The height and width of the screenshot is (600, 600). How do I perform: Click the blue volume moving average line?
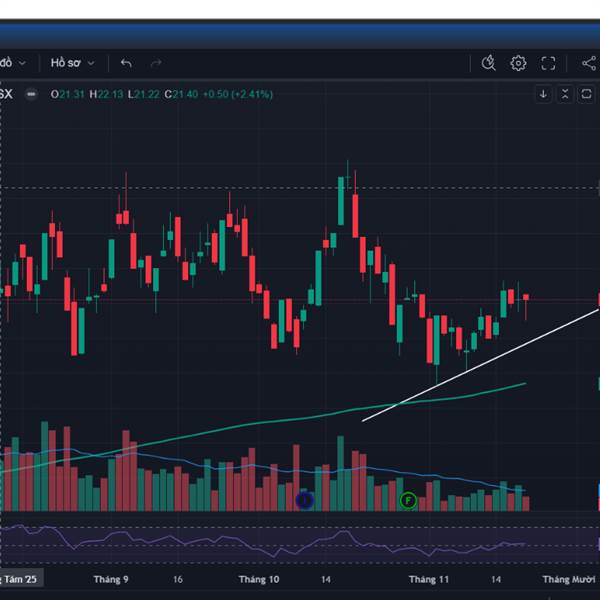(x=200, y=463)
